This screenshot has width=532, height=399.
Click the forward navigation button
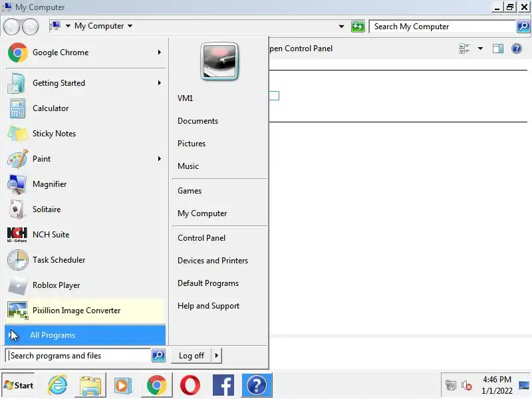click(x=31, y=27)
